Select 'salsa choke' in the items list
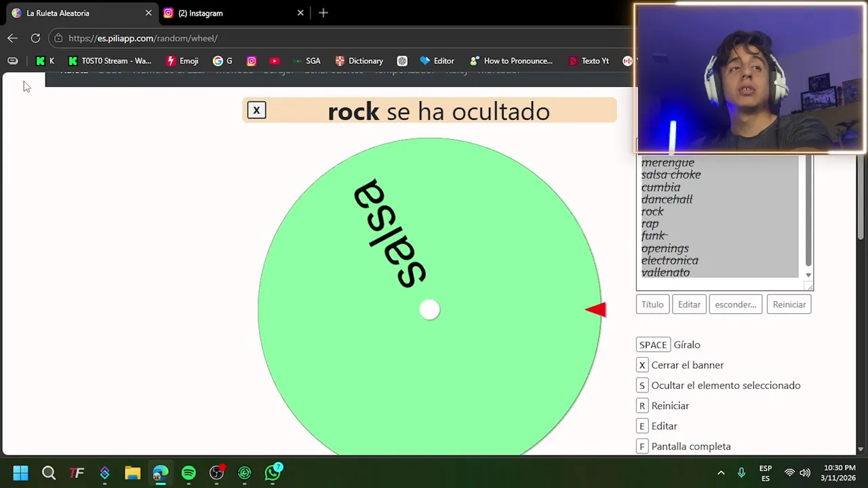 [x=671, y=175]
